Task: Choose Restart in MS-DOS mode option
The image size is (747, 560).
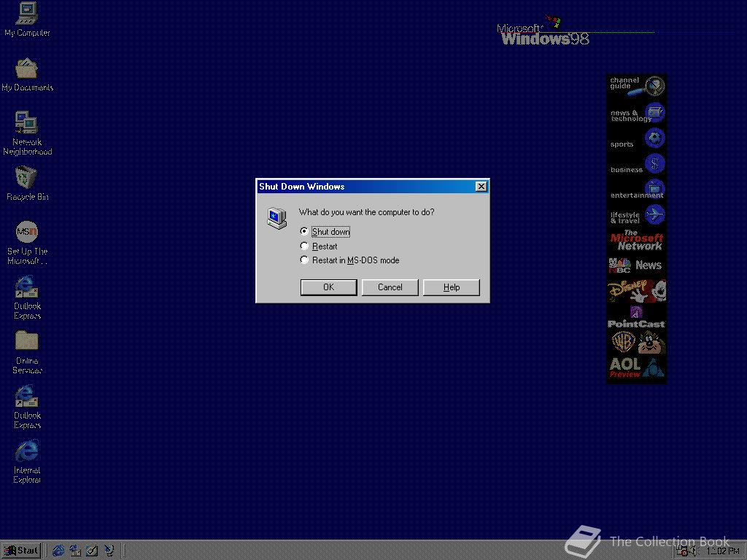Action: pyautogui.click(x=349, y=260)
